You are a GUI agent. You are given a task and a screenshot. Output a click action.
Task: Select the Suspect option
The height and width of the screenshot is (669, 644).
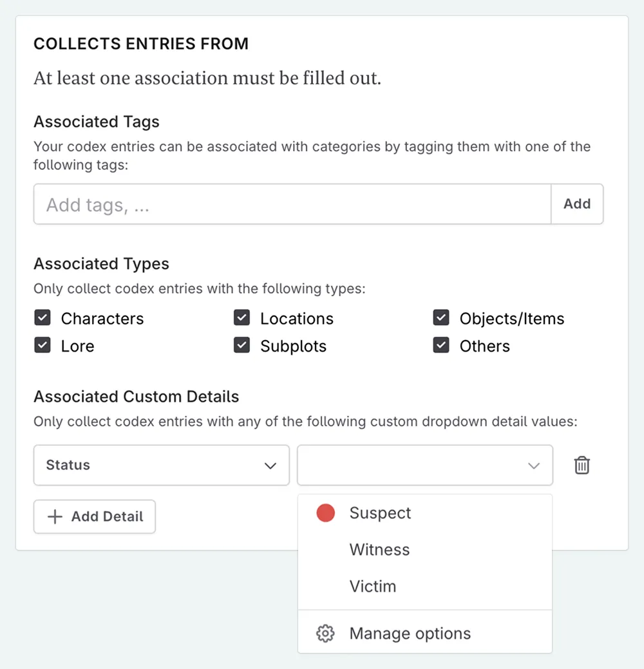point(380,513)
